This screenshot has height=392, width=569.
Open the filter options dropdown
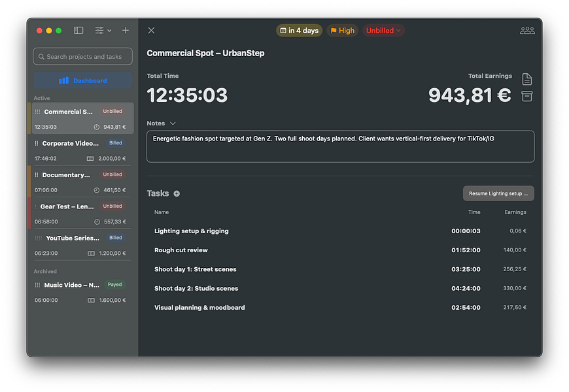103,31
